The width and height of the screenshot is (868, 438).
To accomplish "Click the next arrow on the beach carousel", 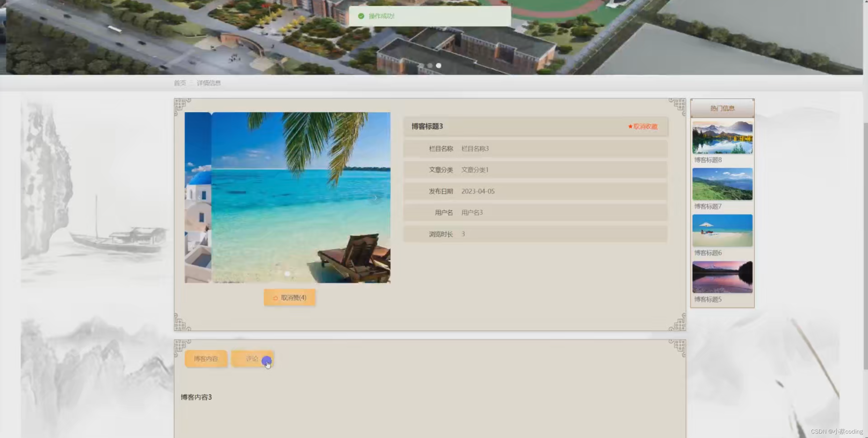I will coord(375,198).
